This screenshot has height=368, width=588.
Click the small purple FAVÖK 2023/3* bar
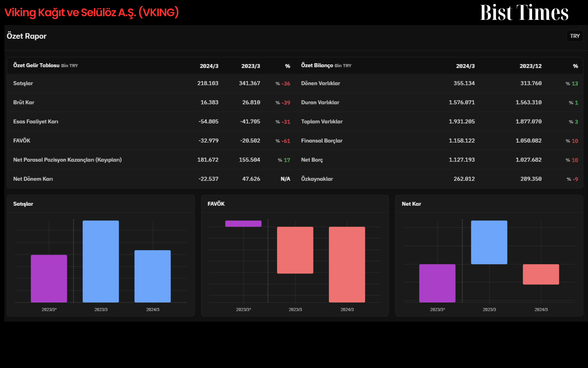[243, 224]
